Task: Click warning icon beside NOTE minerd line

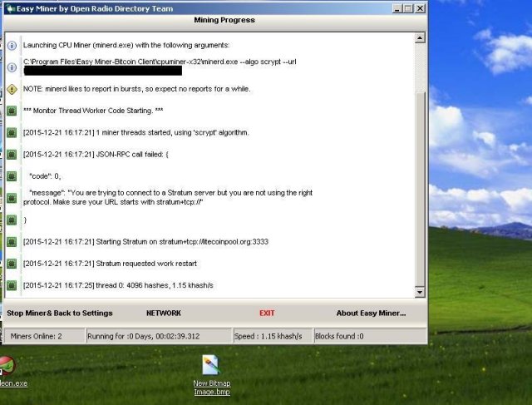Action: tap(12, 89)
